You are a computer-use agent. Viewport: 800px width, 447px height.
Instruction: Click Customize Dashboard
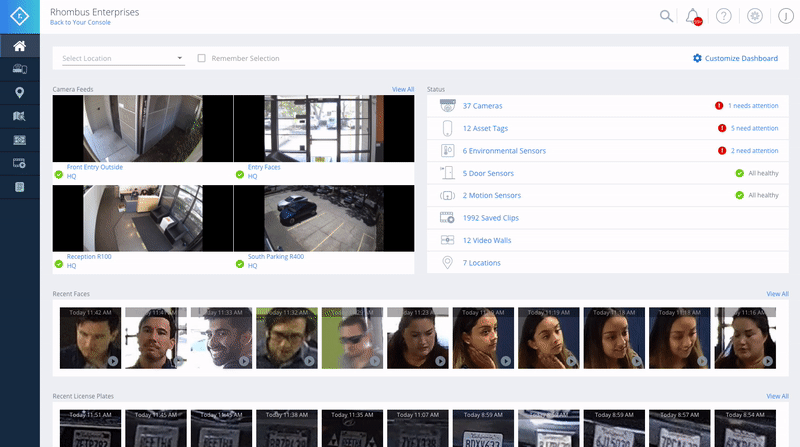point(735,58)
